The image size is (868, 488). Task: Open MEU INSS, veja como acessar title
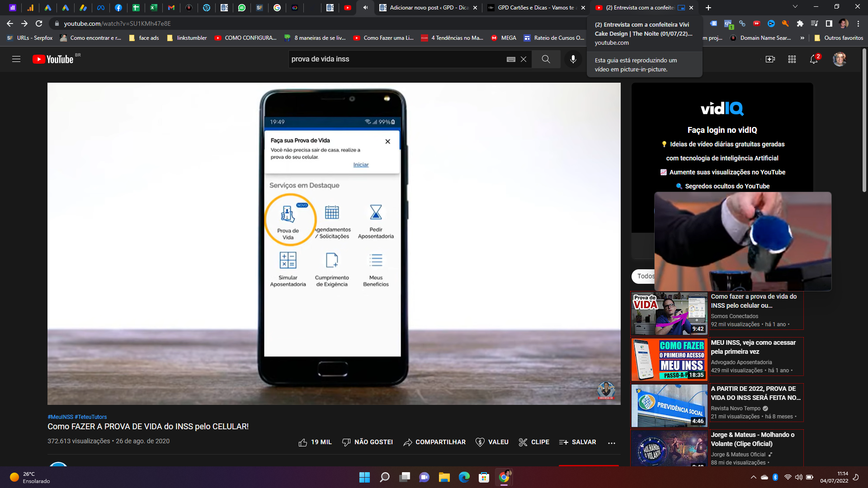click(753, 347)
